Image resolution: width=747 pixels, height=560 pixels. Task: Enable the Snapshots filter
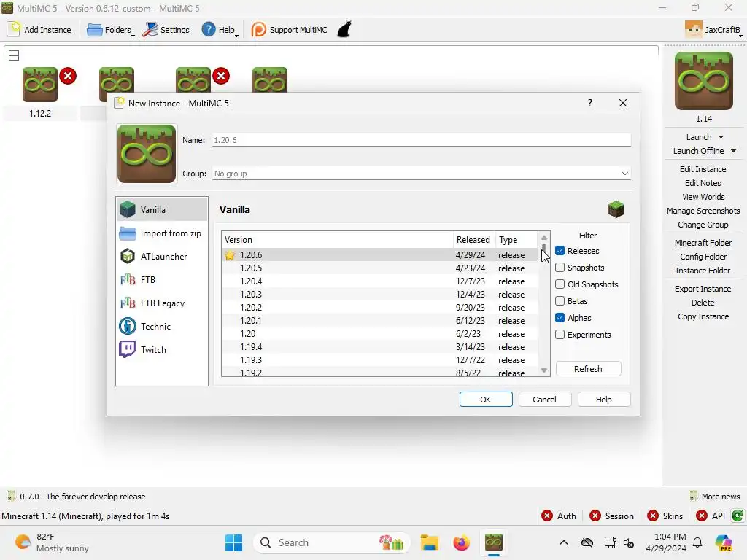pos(560,268)
